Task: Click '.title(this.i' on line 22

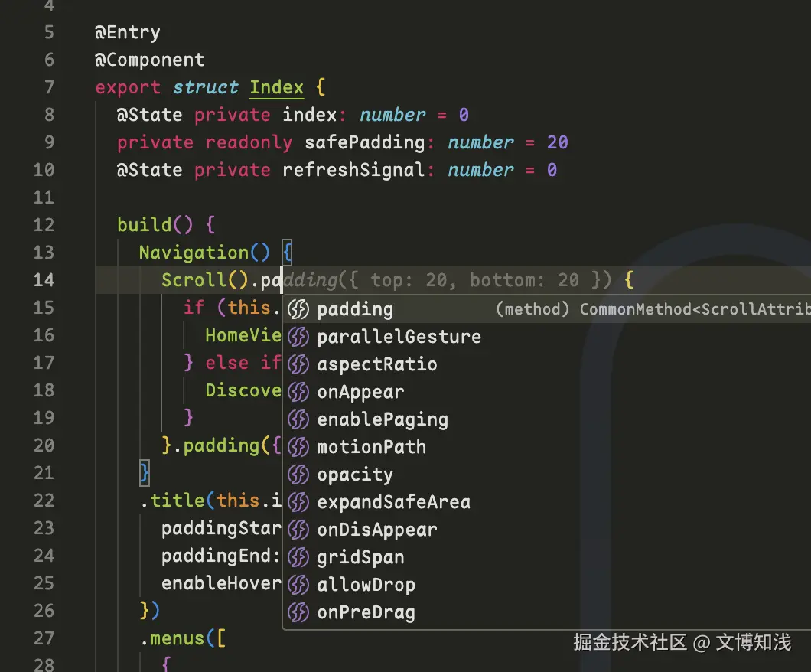Action: click(210, 501)
